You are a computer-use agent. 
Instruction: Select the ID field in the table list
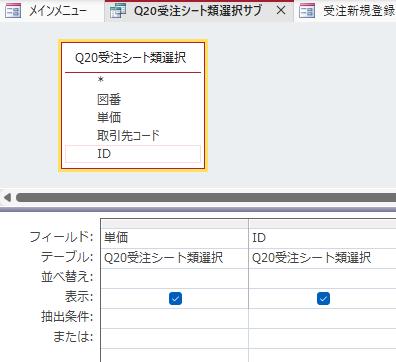tap(133, 154)
